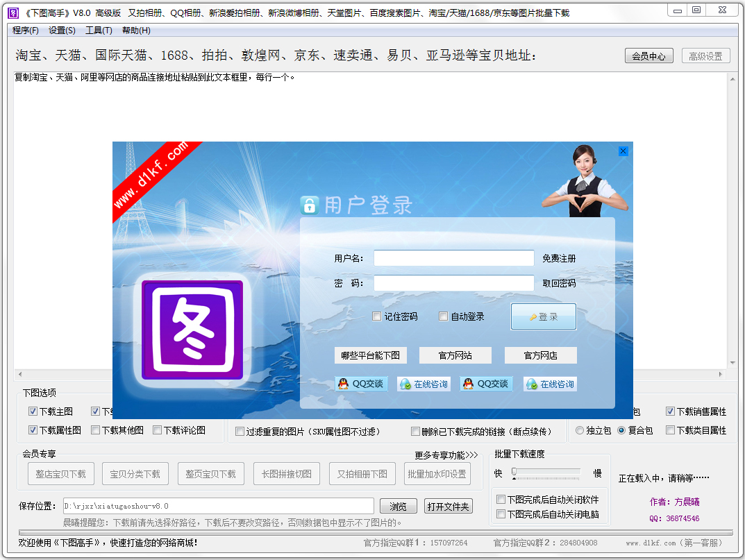Click the 浏览 browse button
Image resolution: width=745 pixels, height=560 pixels.
(397, 506)
